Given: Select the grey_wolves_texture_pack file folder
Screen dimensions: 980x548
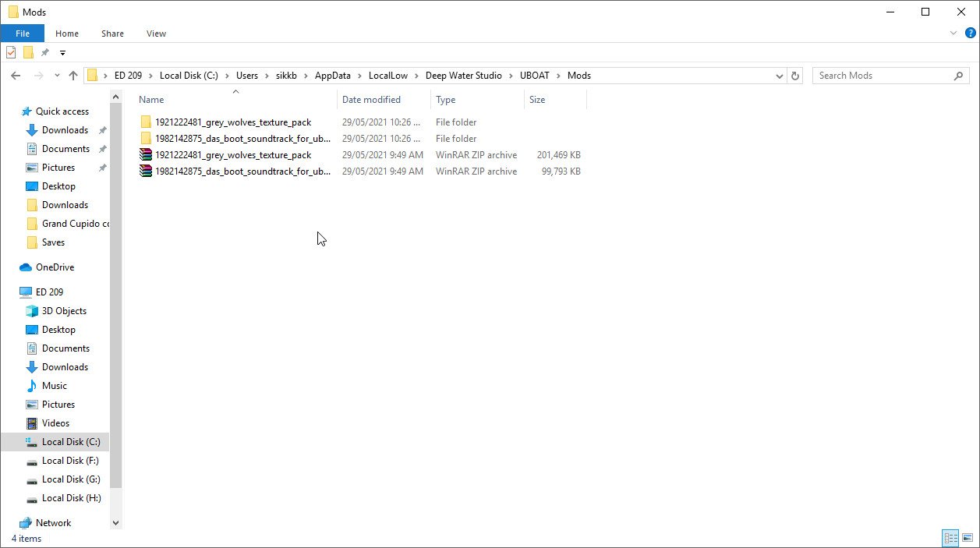Looking at the screenshot, I should tap(233, 122).
